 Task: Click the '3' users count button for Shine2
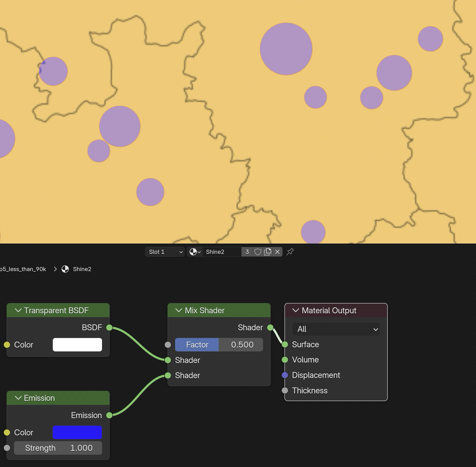pos(246,252)
